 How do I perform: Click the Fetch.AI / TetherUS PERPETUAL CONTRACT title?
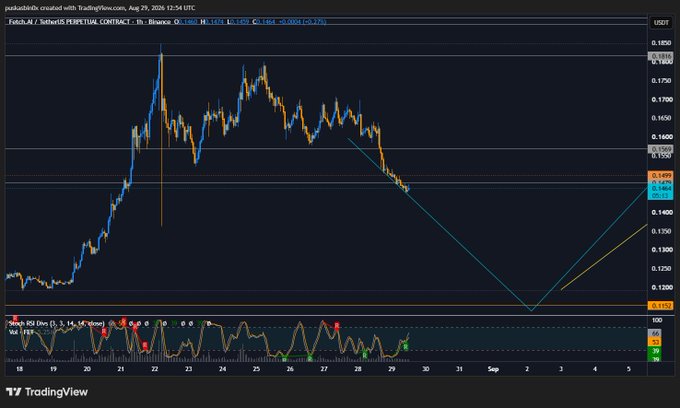click(69, 21)
